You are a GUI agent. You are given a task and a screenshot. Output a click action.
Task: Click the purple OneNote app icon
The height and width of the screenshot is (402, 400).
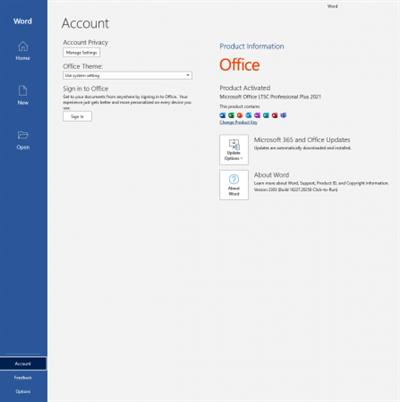pos(257,115)
